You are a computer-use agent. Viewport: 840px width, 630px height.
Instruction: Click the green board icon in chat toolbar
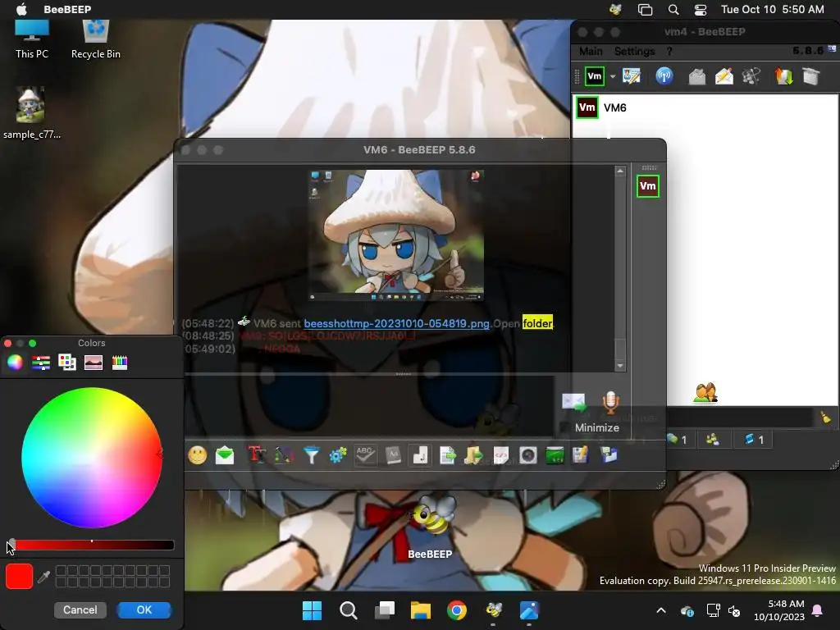[x=555, y=455]
